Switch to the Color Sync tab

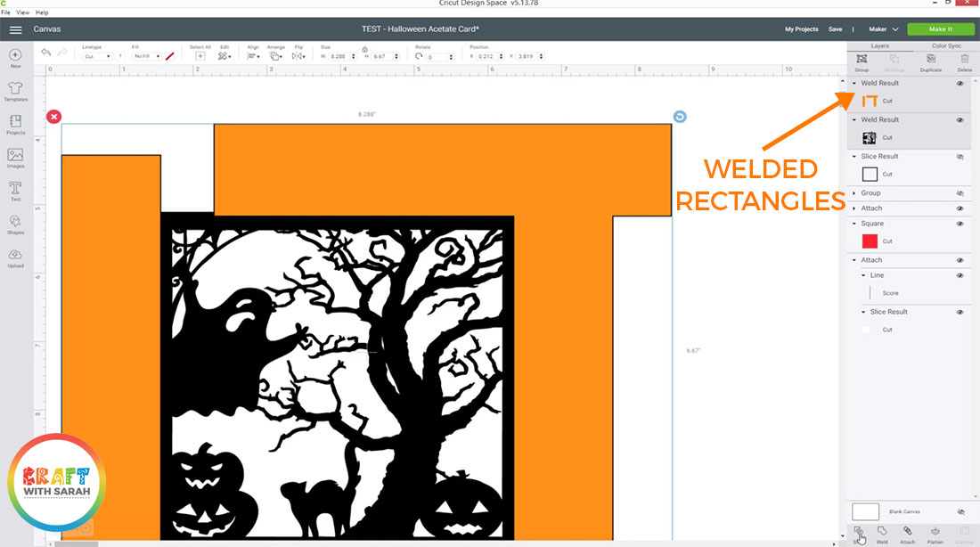click(x=946, y=46)
